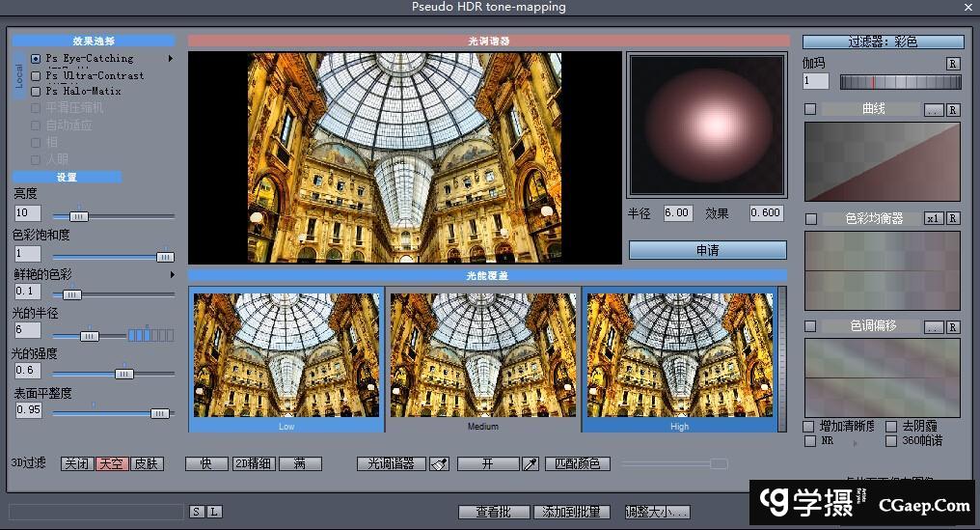Open the 过滤器: 彩色 dropdown

(x=883, y=42)
